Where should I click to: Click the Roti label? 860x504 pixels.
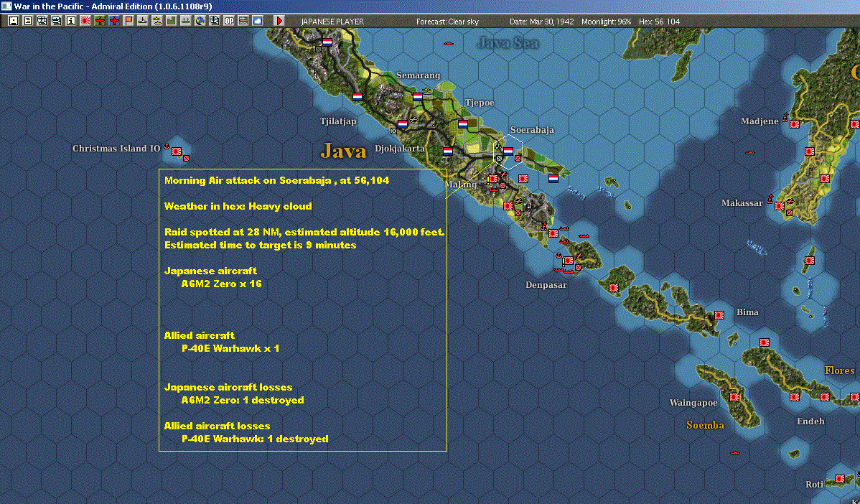[814, 485]
